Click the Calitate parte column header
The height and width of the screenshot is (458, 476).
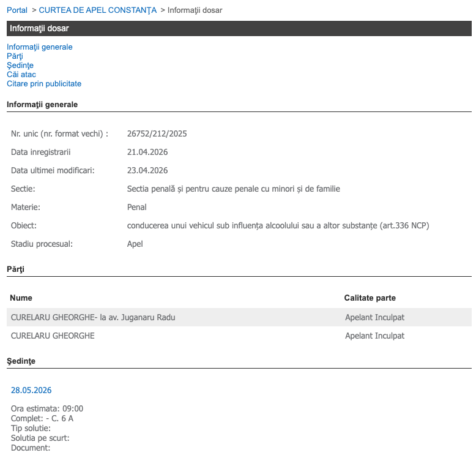click(370, 298)
